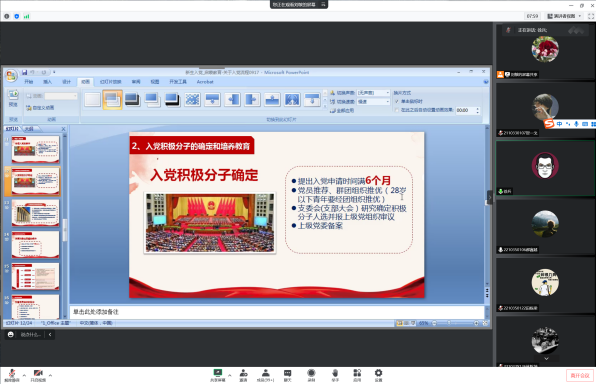Viewport: 596px width, 384px height.
Task: Enable the automatically after time checkbox
Action: 397,110
